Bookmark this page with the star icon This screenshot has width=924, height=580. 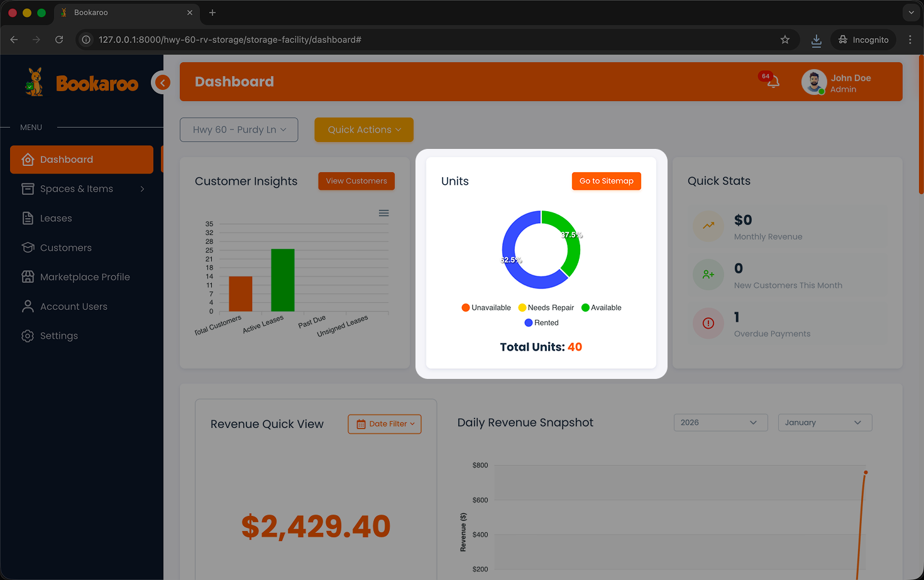pyautogui.click(x=785, y=40)
